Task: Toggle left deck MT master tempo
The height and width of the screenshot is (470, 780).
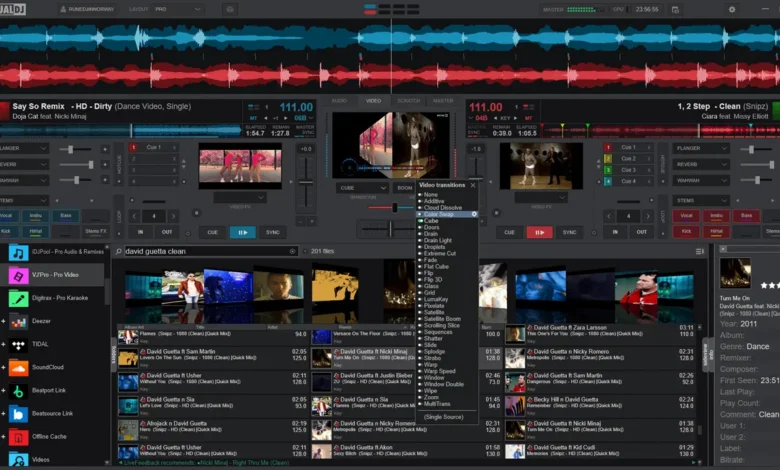Action: pyautogui.click(x=254, y=118)
